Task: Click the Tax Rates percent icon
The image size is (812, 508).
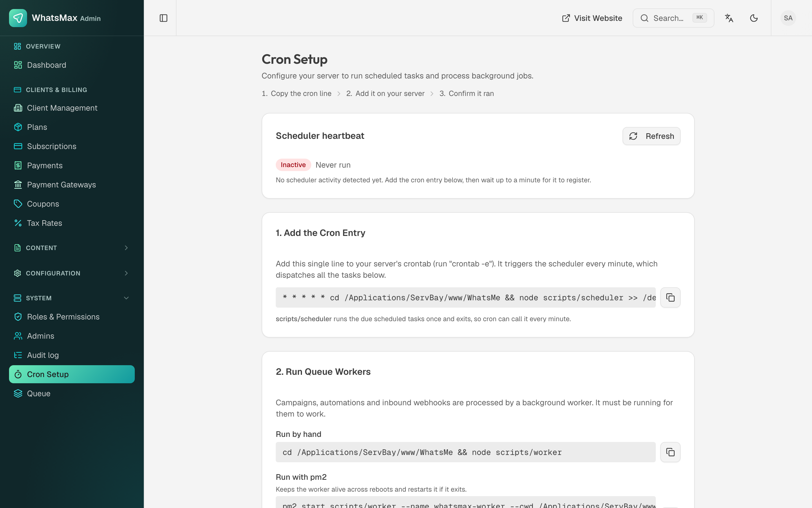Action: (x=18, y=223)
